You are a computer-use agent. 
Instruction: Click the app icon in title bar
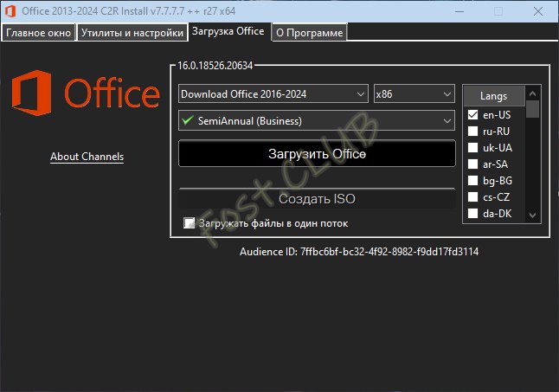pyautogui.click(x=10, y=10)
